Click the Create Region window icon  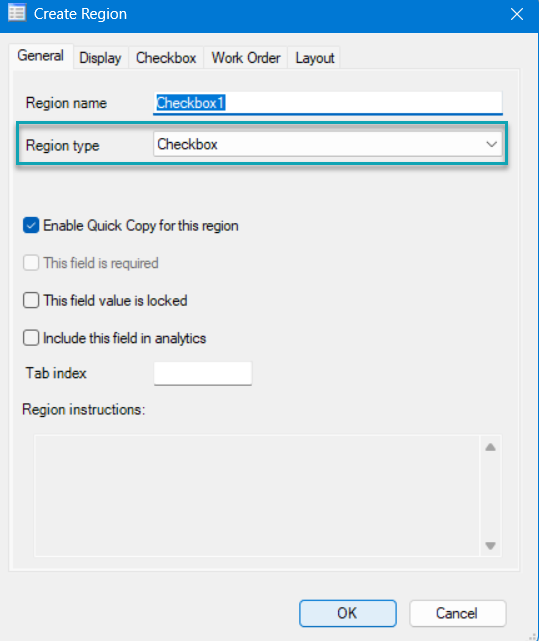point(17,13)
